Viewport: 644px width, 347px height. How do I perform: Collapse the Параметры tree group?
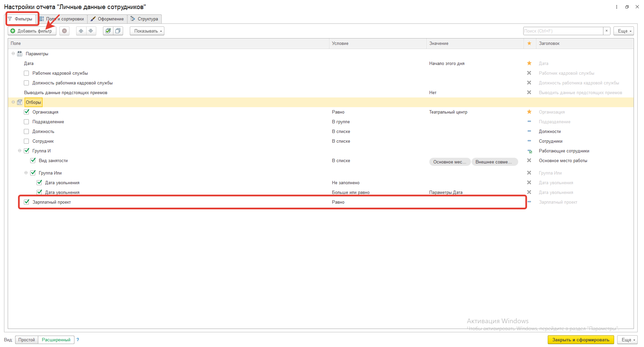tap(13, 54)
